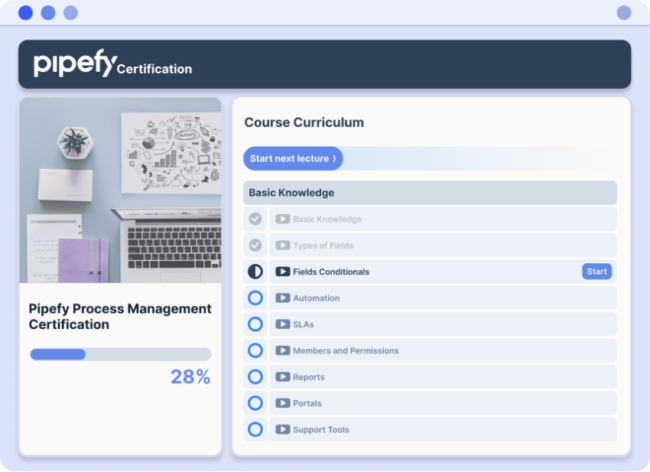This screenshot has height=472, width=650.
Task: Click the video icon beside Automation
Action: pos(283,298)
